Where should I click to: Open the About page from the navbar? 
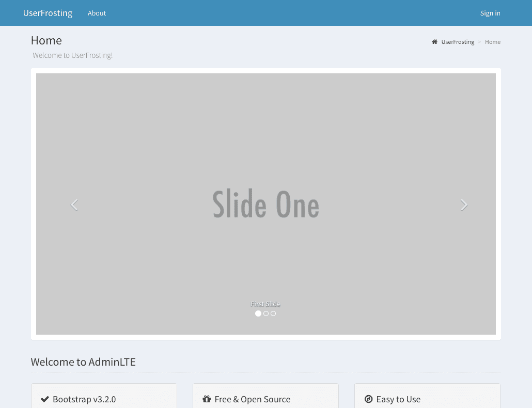coord(97,13)
